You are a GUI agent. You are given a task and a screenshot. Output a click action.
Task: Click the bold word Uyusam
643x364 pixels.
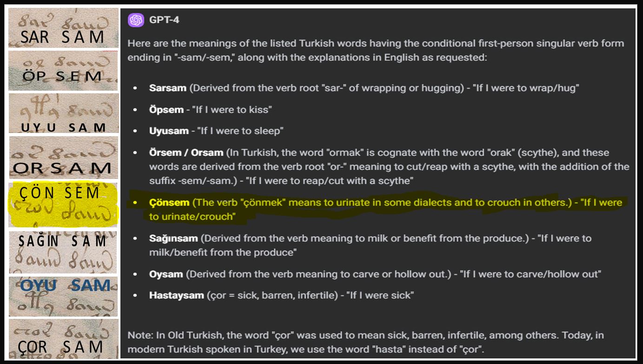coord(169,131)
